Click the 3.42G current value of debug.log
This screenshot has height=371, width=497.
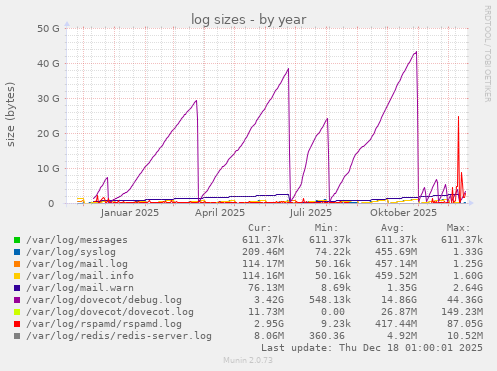click(269, 300)
